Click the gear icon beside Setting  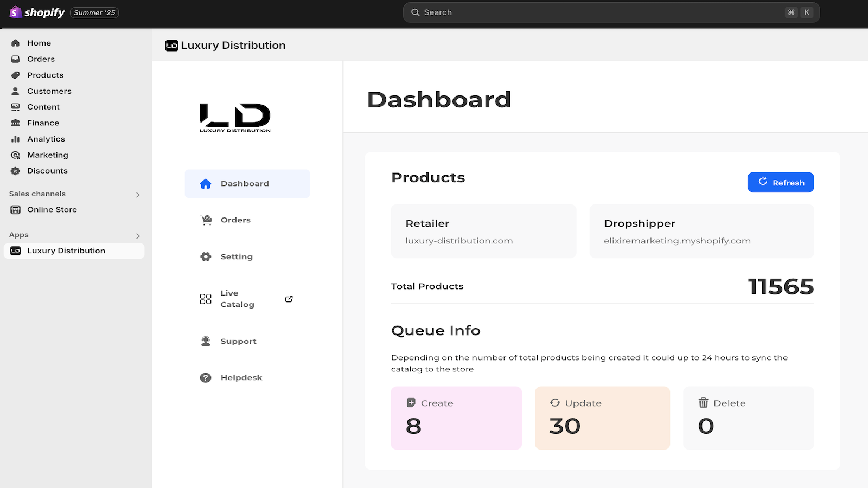click(206, 256)
